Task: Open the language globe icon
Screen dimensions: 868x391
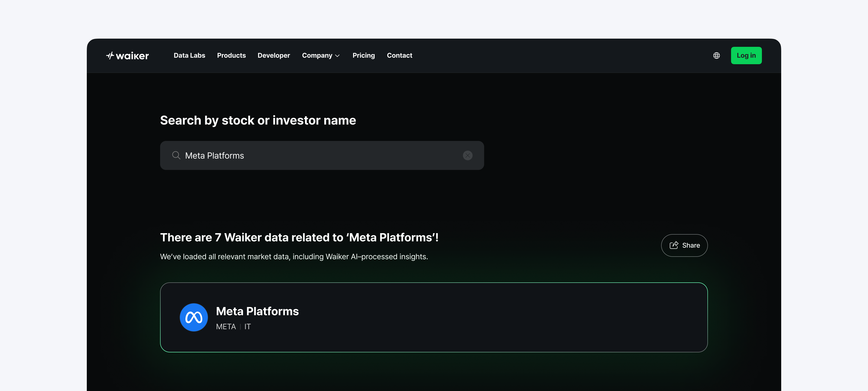Action: [x=716, y=56]
